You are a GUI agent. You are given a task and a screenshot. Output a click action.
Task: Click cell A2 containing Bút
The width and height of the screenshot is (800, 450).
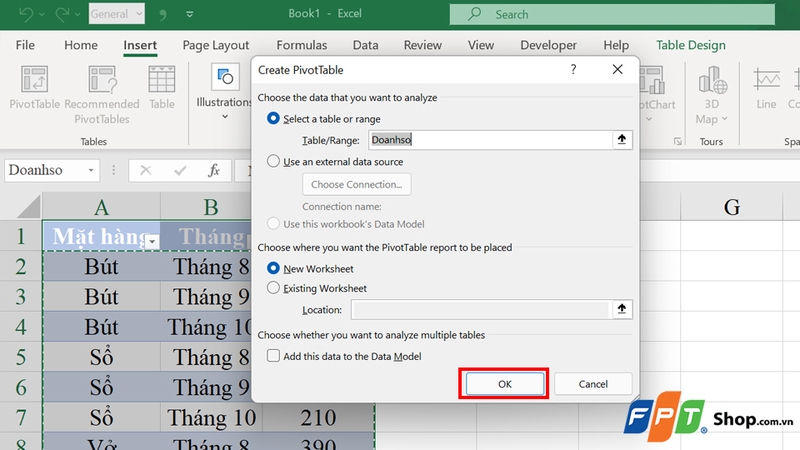[x=102, y=266]
